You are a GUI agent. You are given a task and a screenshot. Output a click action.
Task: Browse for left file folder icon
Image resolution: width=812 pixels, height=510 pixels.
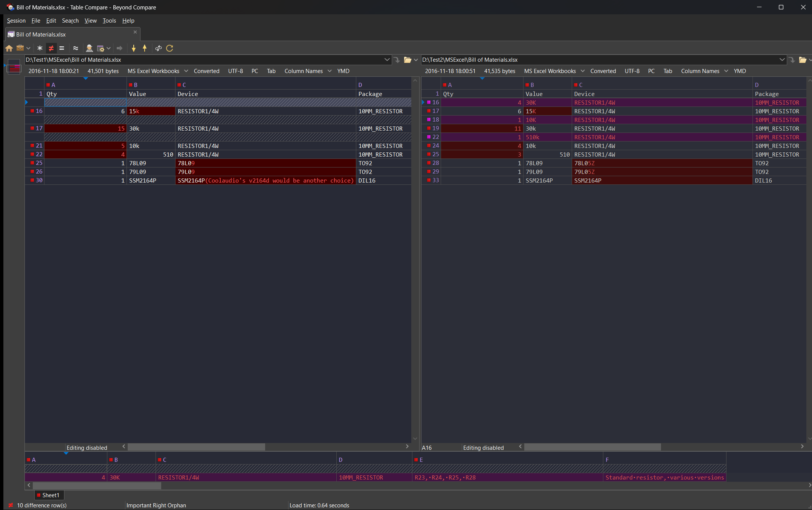click(x=408, y=60)
